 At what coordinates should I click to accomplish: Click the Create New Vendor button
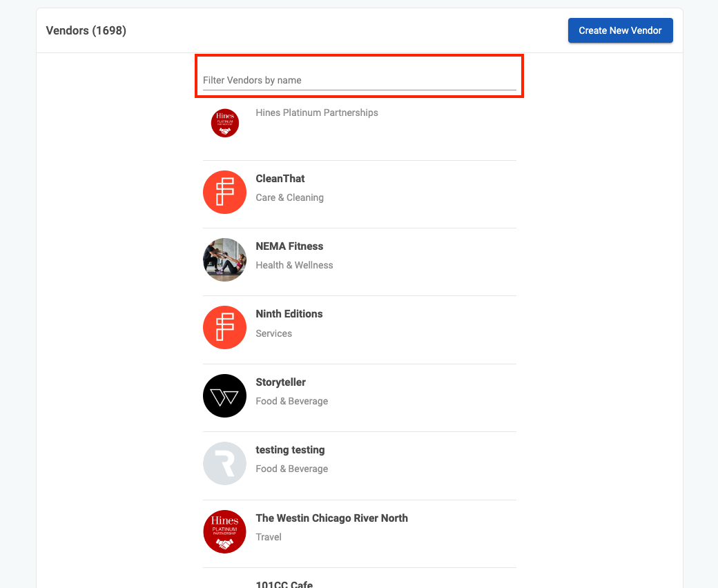tap(620, 30)
